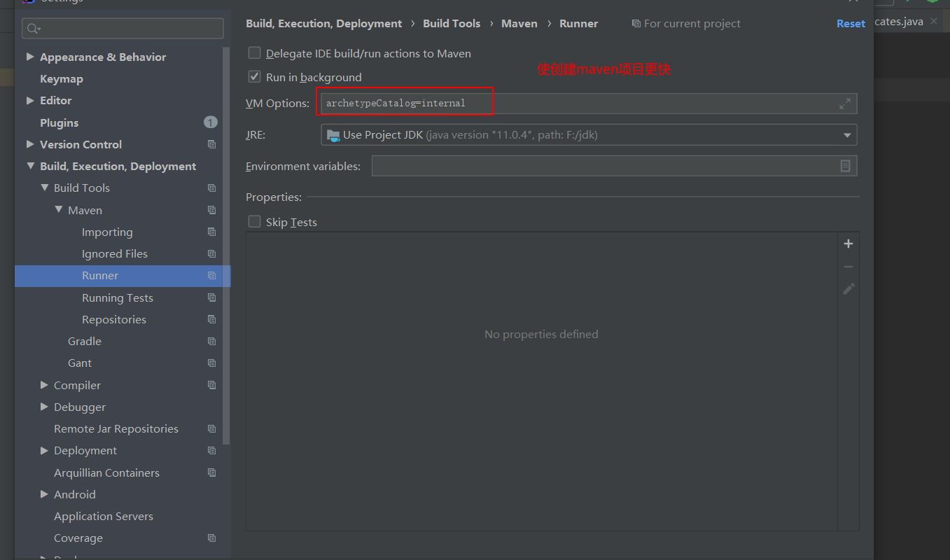The height and width of the screenshot is (560, 950).
Task: Open Maven Repositories settings page
Action: (x=114, y=319)
